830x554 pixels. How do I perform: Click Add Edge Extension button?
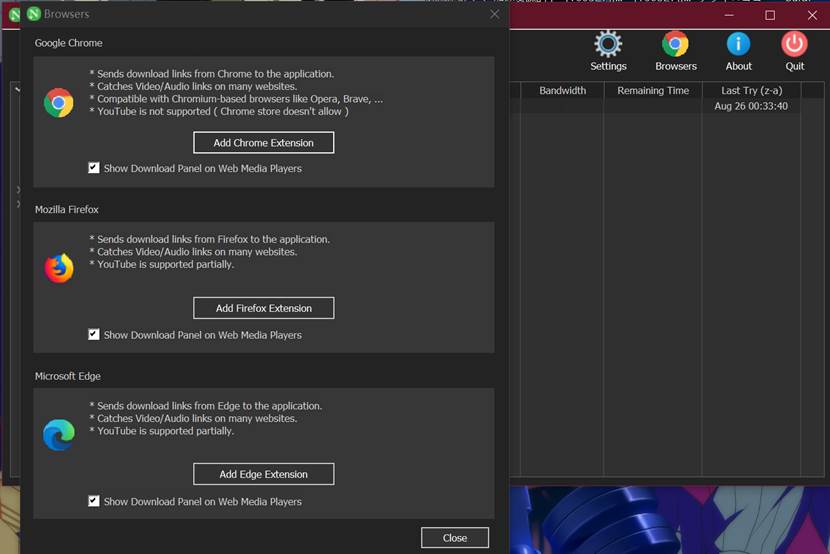264,474
